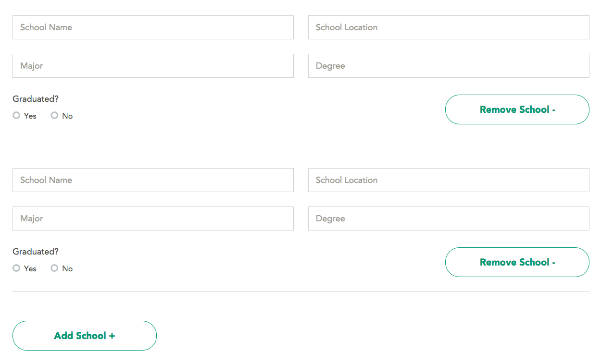
Task: Choose Yes for Graduated in first school
Action: [16, 115]
